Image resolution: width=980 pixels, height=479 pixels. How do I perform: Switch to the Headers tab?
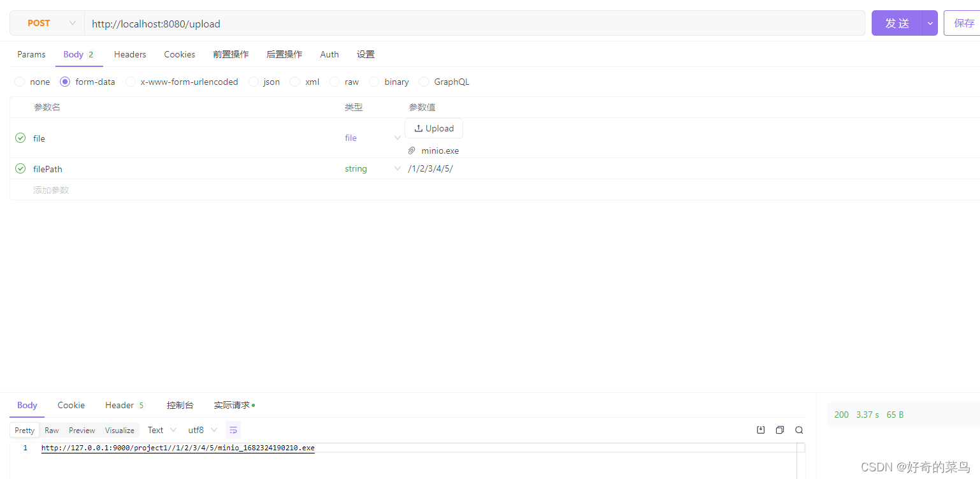(x=129, y=54)
